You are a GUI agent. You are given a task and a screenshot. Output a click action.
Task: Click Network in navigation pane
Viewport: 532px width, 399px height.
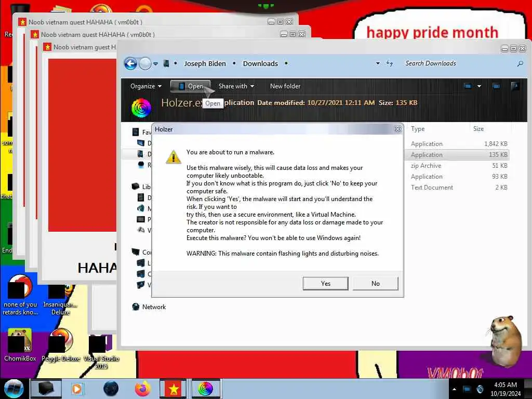pyautogui.click(x=154, y=307)
